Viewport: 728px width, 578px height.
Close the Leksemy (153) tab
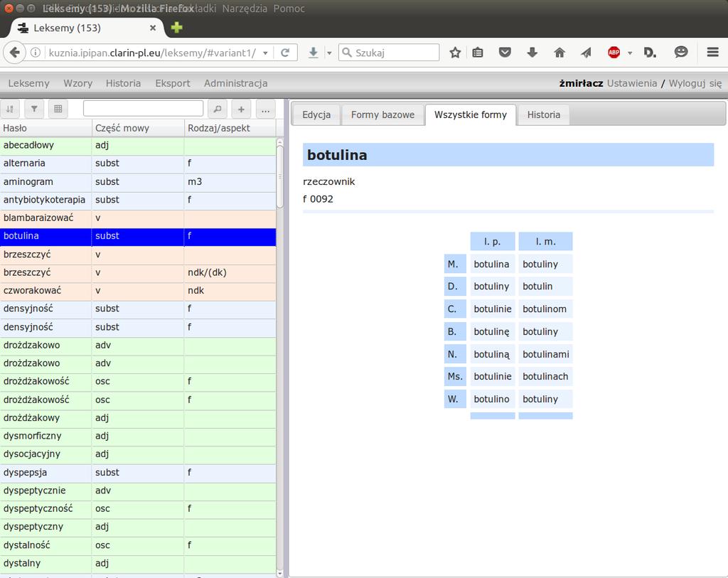[x=153, y=28]
